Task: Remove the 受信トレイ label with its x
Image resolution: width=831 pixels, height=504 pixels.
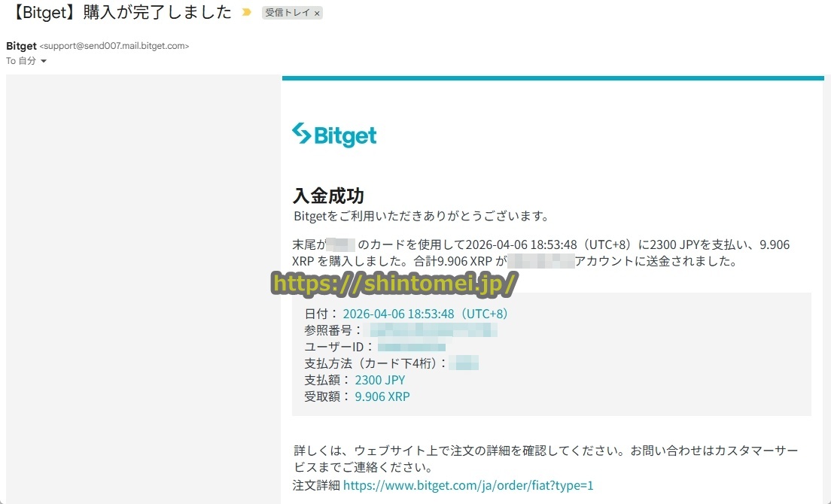Action: point(317,14)
